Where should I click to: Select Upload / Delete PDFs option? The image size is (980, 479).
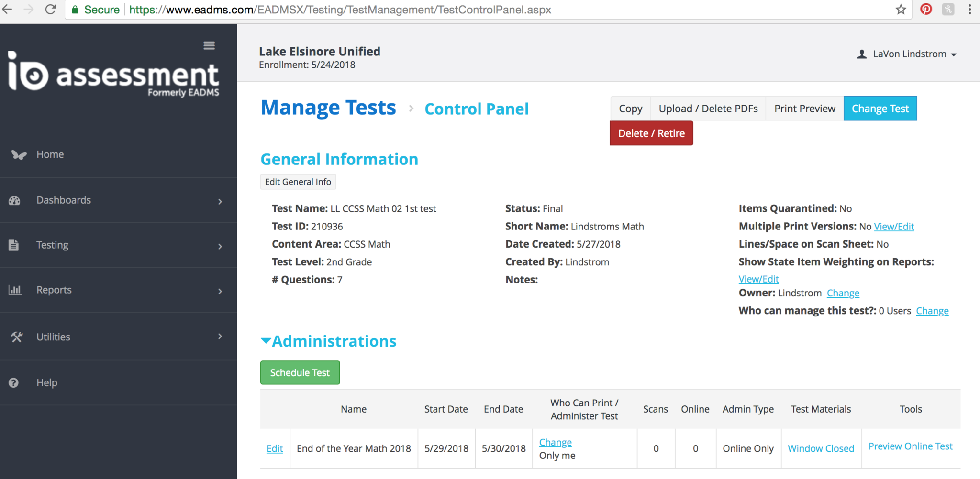pyautogui.click(x=708, y=109)
